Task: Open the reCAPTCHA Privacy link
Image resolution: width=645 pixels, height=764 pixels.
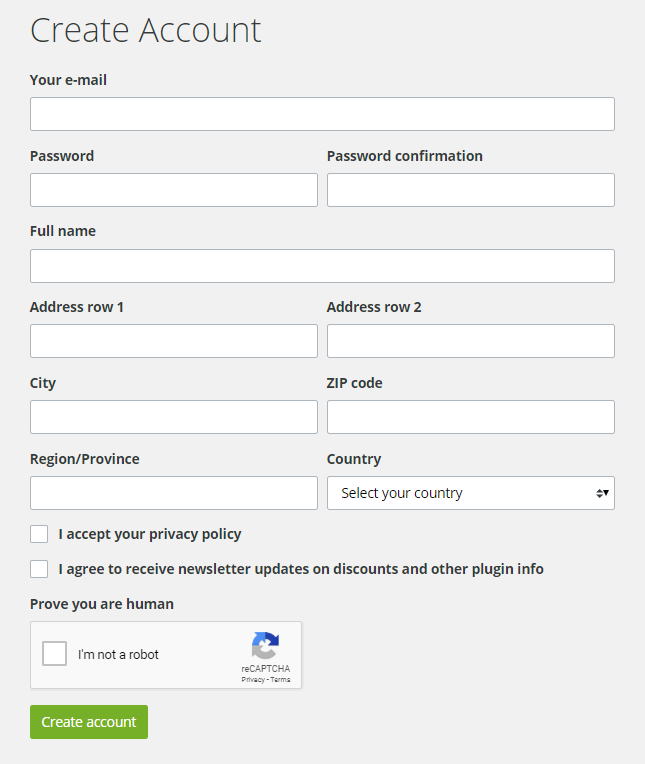Action: tap(252, 680)
